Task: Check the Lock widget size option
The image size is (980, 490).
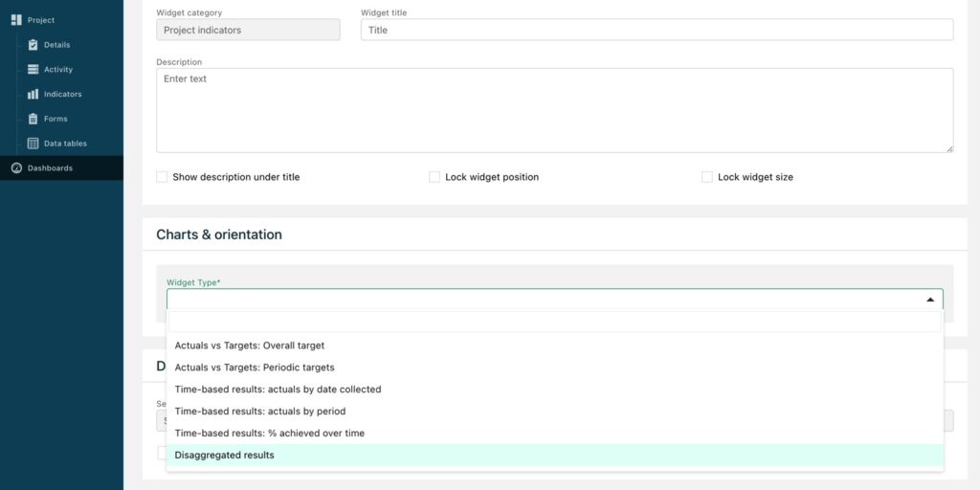Action: tap(707, 177)
